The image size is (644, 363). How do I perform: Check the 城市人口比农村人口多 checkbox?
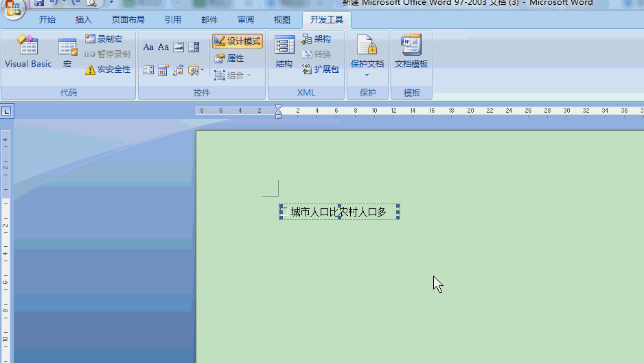click(x=285, y=212)
